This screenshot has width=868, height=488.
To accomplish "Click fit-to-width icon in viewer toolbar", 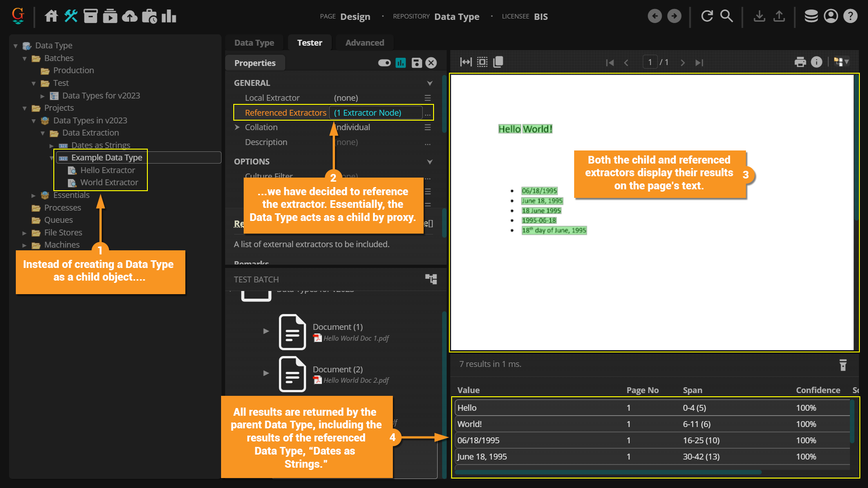I will (466, 62).
